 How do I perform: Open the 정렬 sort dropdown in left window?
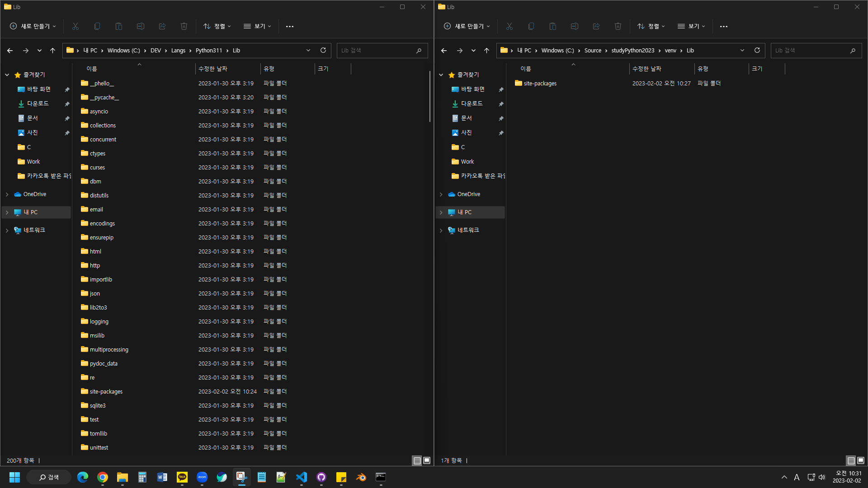(217, 26)
